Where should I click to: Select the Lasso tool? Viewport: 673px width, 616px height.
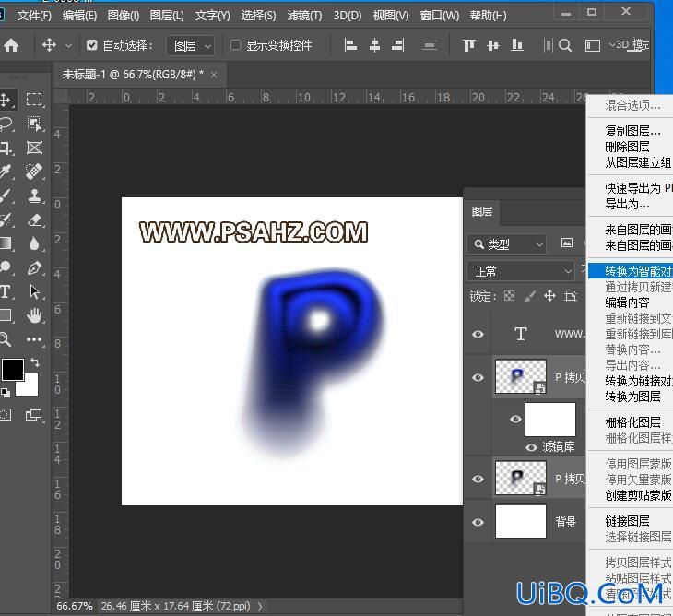(6, 124)
